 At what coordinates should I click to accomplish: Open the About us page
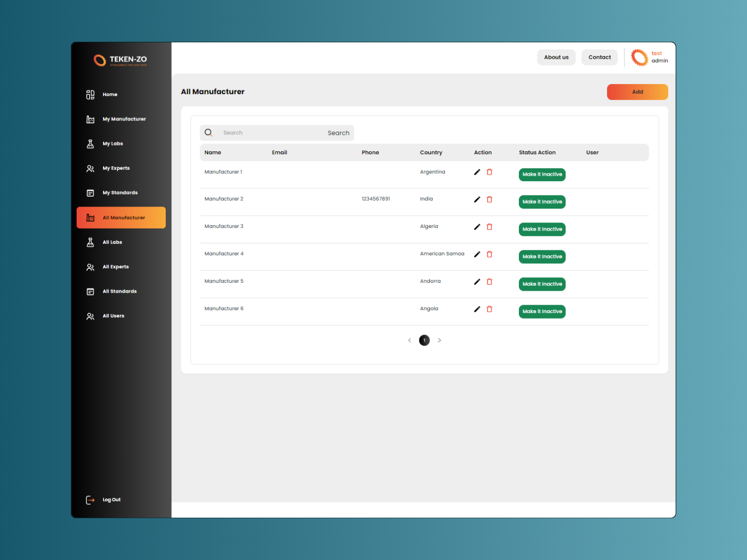556,57
